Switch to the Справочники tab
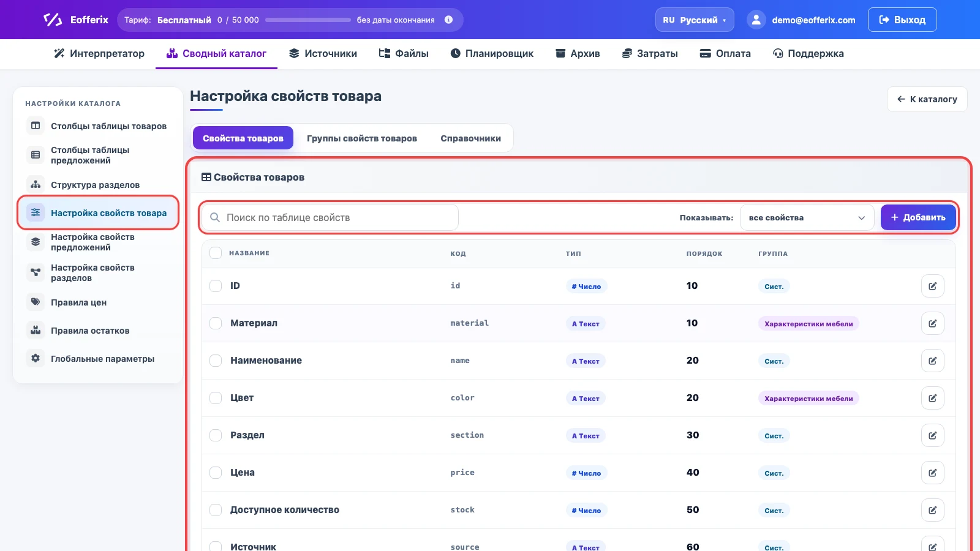Image resolution: width=980 pixels, height=551 pixels. click(x=470, y=138)
